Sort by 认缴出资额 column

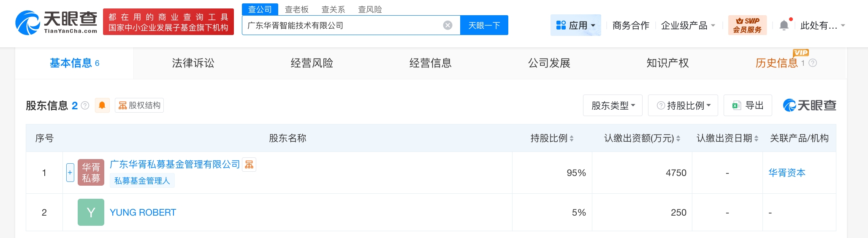coord(678,138)
